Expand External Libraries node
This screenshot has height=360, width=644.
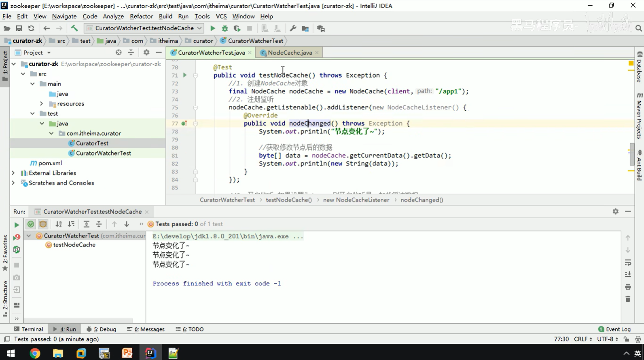(x=13, y=173)
